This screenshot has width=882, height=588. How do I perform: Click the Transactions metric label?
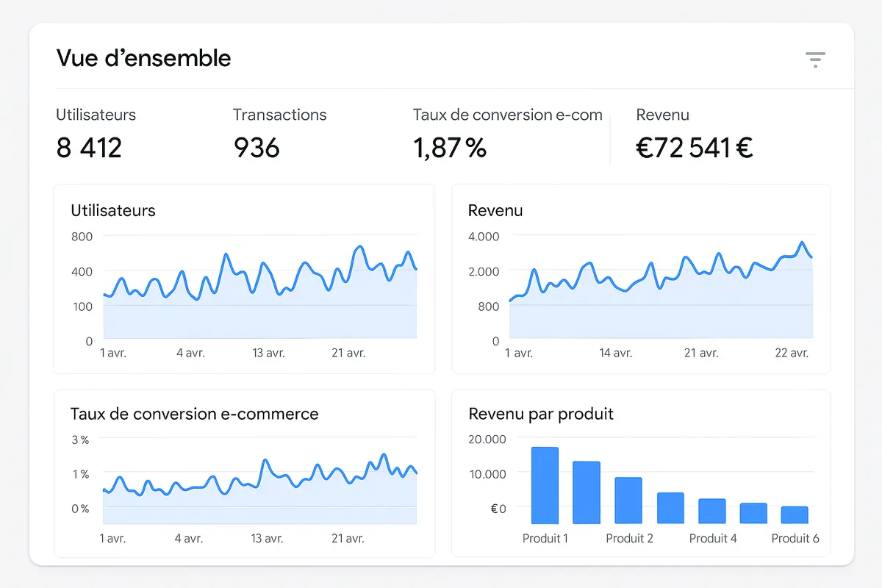tap(280, 115)
